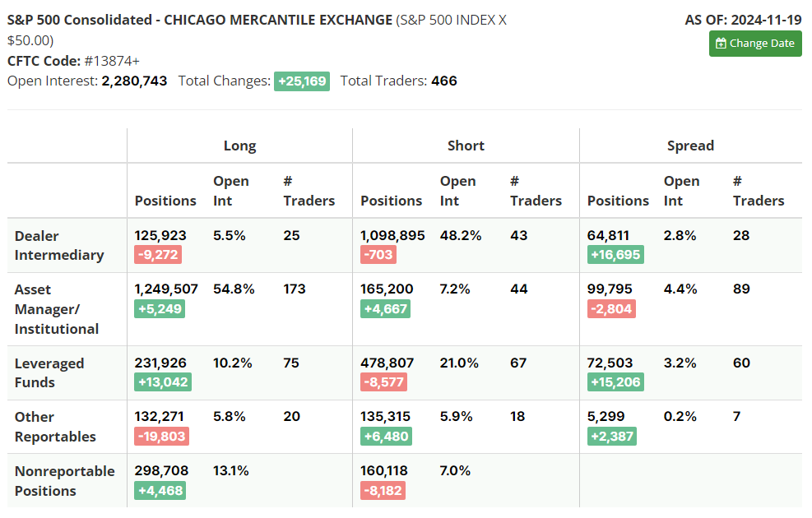
Task: Click the -19,803 change badge
Action: point(161,437)
